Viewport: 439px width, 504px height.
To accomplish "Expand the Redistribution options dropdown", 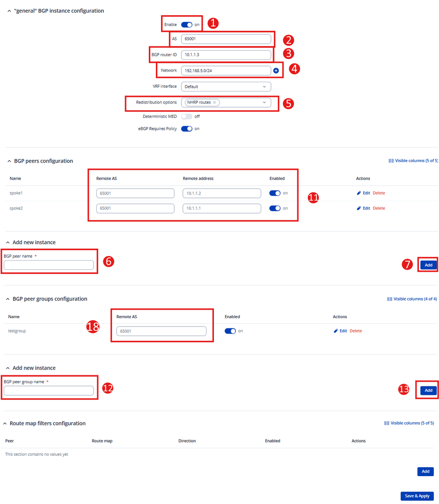I will pyautogui.click(x=264, y=103).
